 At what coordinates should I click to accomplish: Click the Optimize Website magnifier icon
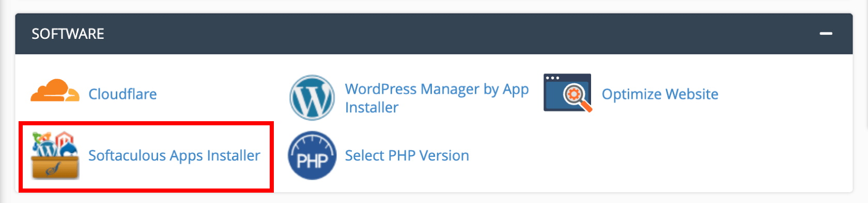568,93
